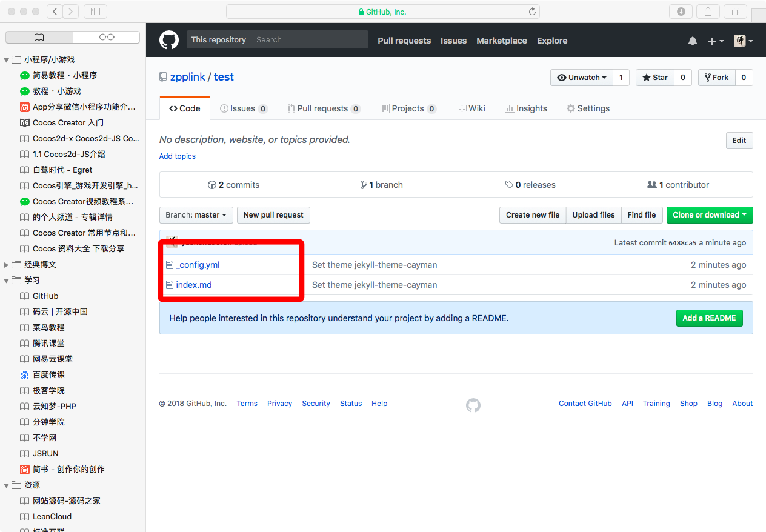
Task: Click the GitHub search input field
Action: [x=309, y=40]
